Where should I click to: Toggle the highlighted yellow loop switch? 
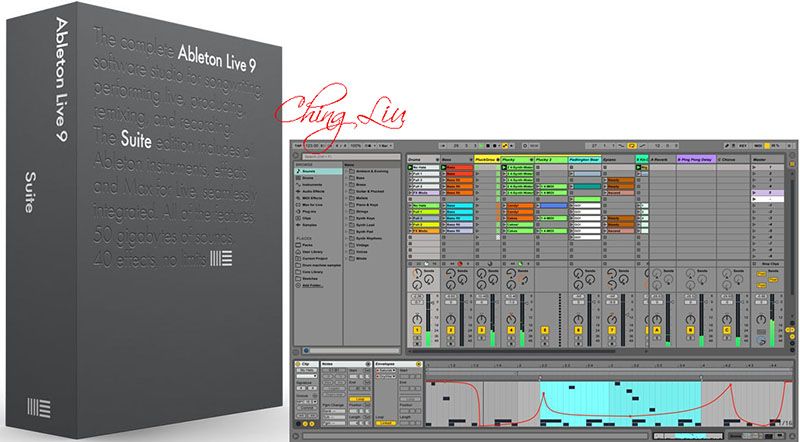[x=631, y=145]
